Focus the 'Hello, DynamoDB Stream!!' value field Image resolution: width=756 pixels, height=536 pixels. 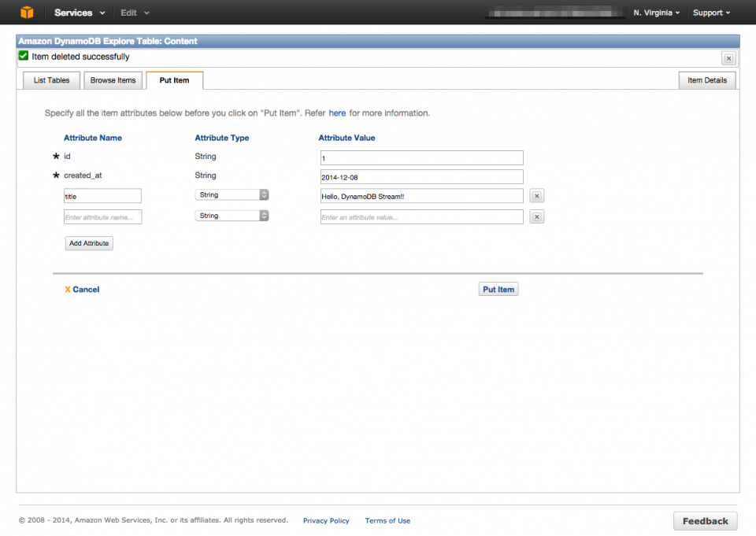pyautogui.click(x=422, y=196)
